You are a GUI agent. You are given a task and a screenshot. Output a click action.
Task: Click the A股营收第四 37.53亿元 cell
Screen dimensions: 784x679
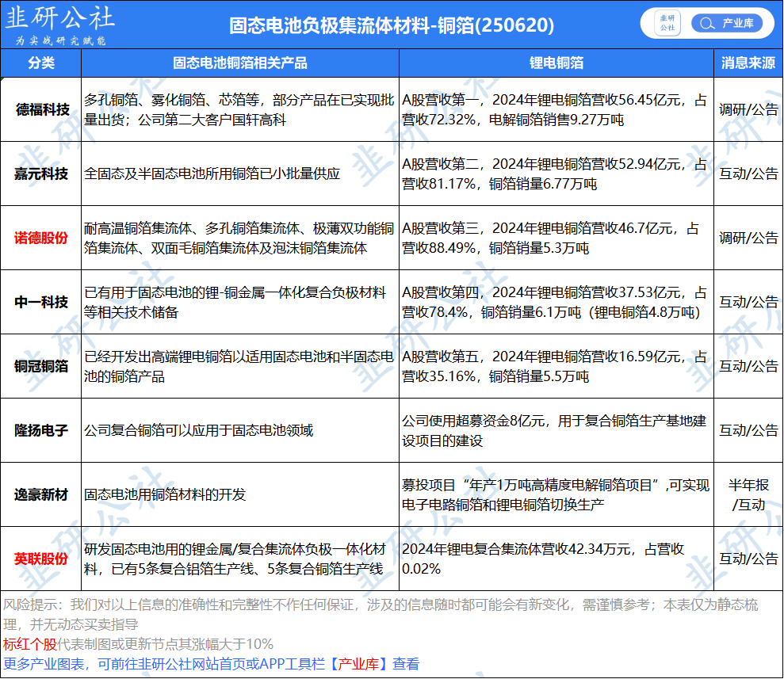pos(556,303)
